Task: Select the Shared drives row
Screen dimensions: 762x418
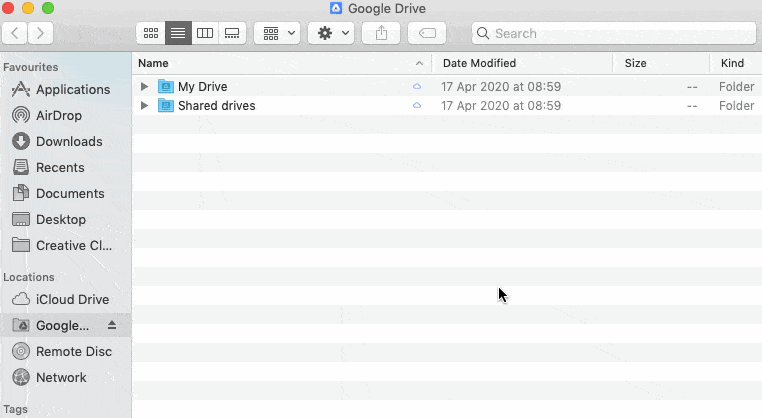Action: [x=216, y=106]
